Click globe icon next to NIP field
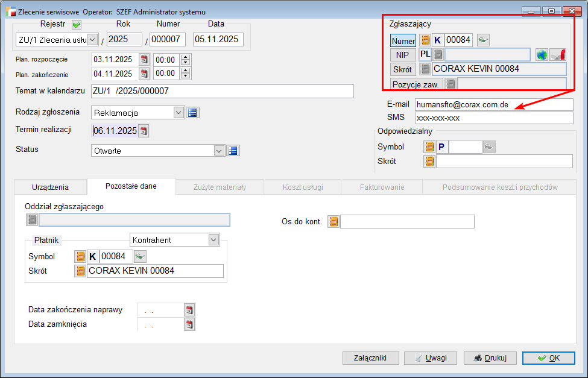This screenshot has height=378, width=588. click(x=542, y=55)
